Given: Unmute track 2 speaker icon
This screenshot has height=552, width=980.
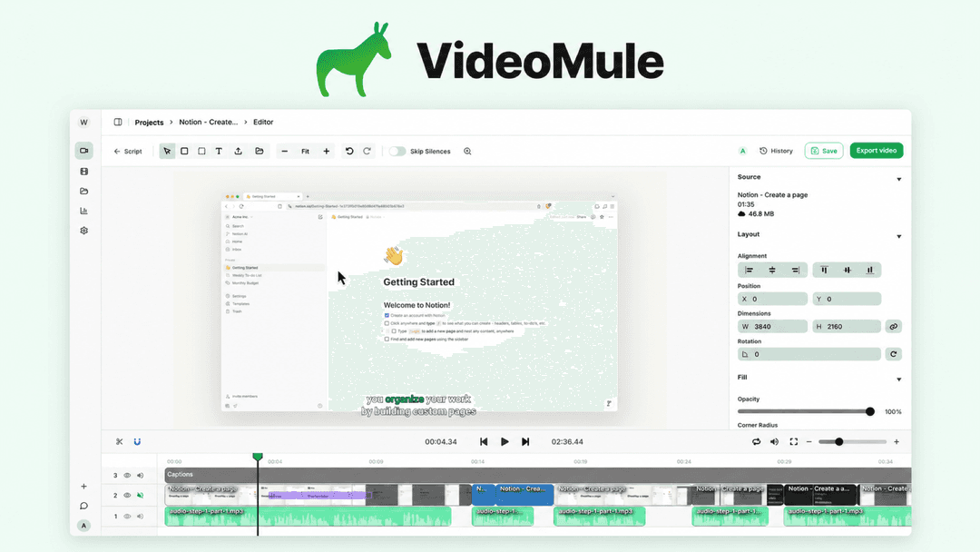Looking at the screenshot, I should tap(140, 495).
